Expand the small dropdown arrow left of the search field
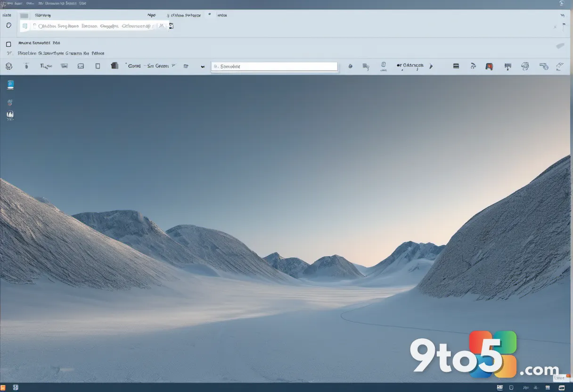Screen dimensions: 573x392 203,67
